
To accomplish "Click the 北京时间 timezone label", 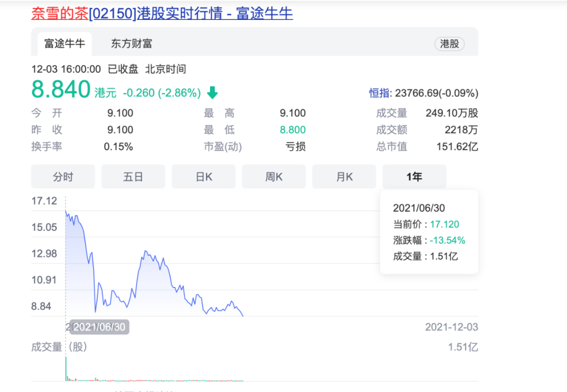I will [x=165, y=69].
